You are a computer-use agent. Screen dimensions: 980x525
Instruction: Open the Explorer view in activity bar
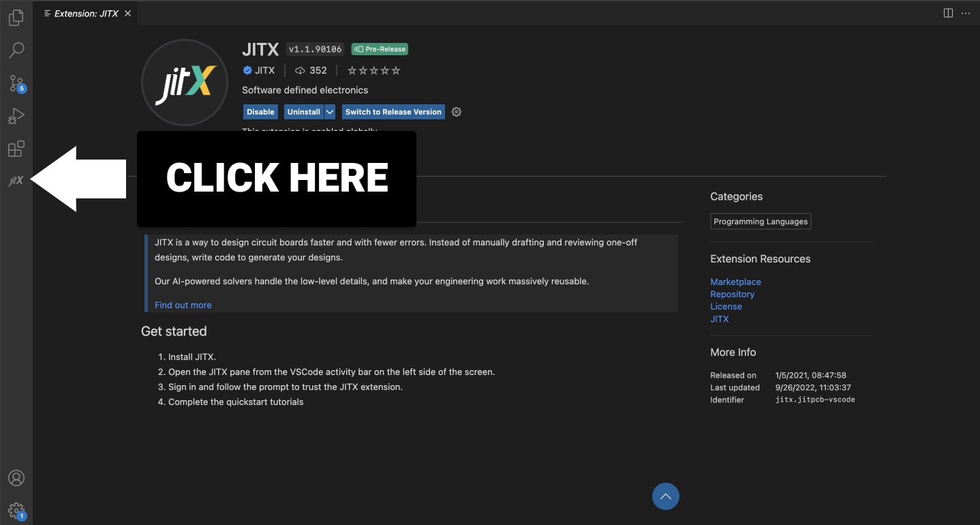point(16,18)
